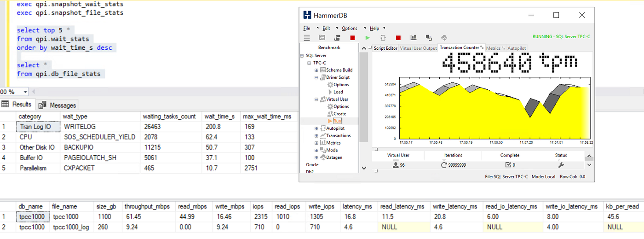Click the orange Run arrow icon
This screenshot has height=239, width=644.
point(330,121)
